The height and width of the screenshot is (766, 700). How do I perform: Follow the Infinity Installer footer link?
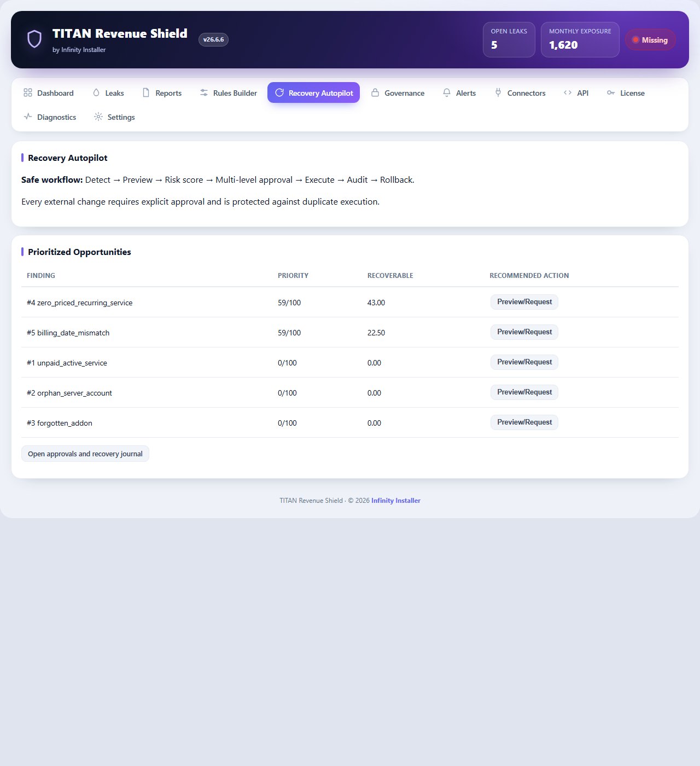[396, 501]
